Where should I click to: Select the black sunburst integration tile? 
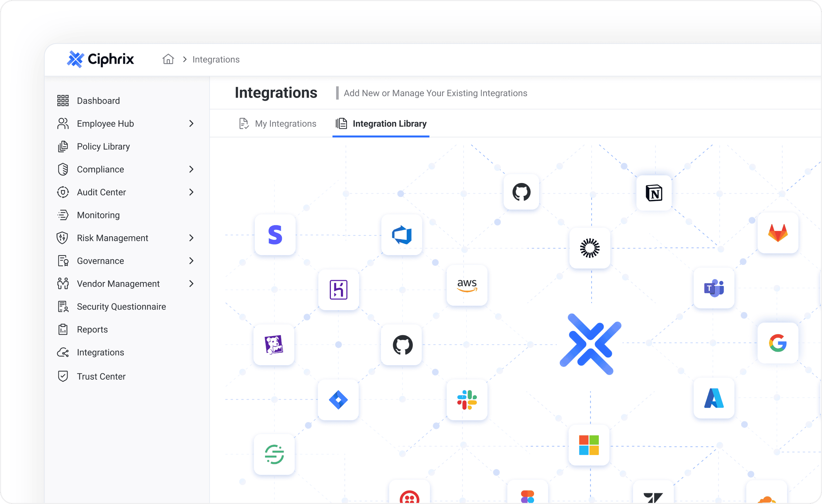point(589,248)
